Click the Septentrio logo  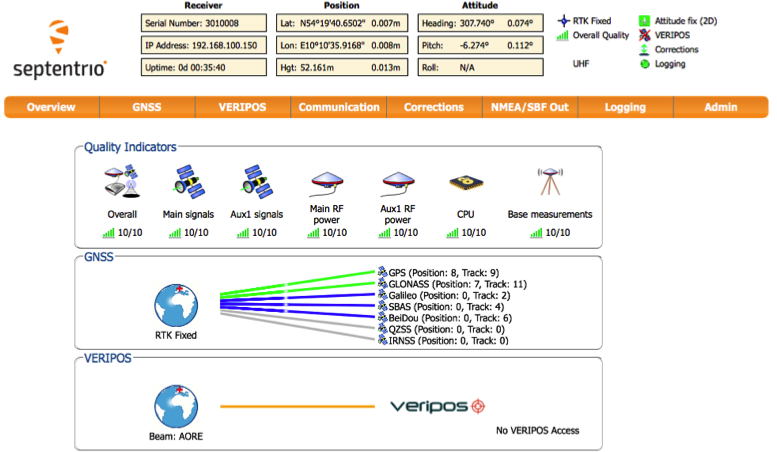[x=60, y=50]
